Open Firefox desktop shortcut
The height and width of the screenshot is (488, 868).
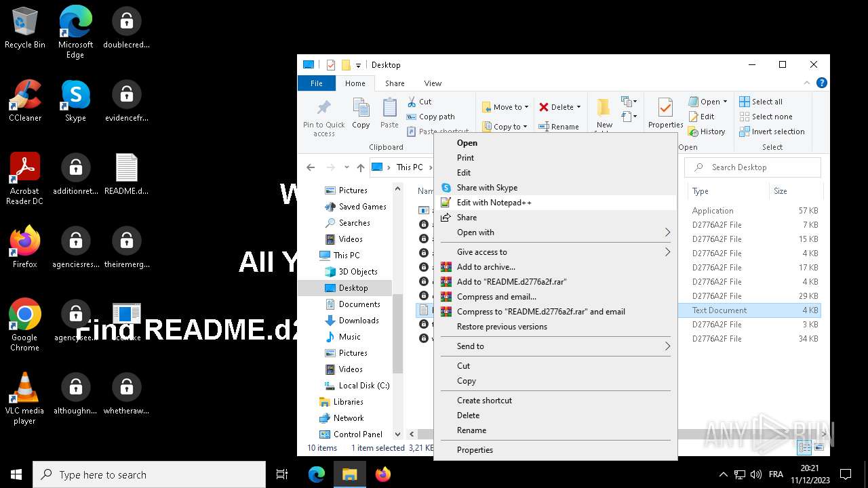pyautogui.click(x=25, y=247)
